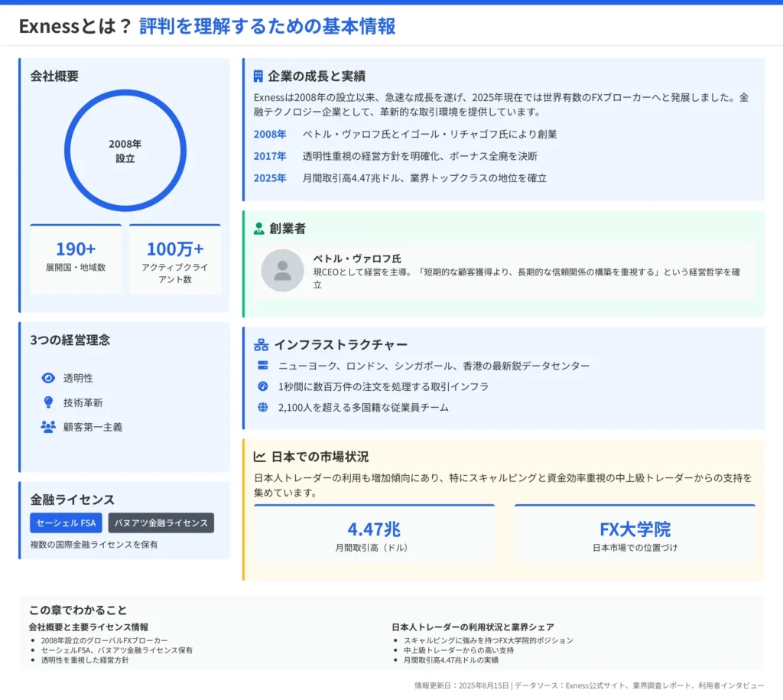Select the timeline entry about 業界トップクラスの地位を確立
This screenshot has width=783, height=700.
click(424, 178)
